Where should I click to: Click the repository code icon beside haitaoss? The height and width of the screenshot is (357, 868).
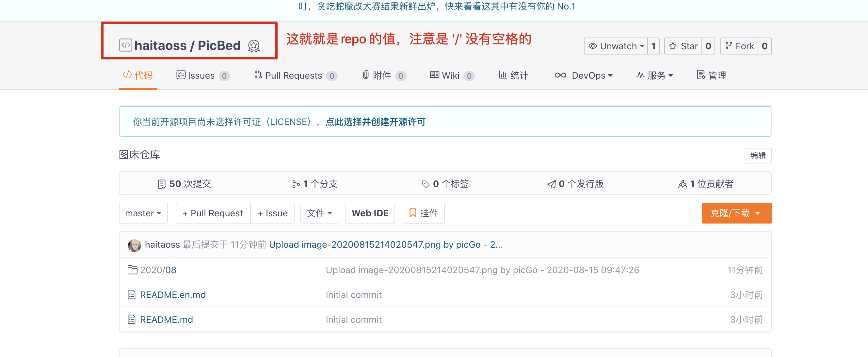[x=125, y=45]
